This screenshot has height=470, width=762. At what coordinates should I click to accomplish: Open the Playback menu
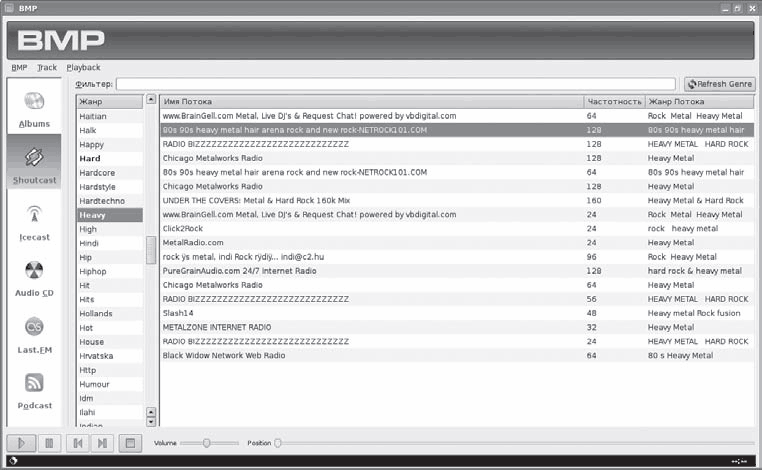point(83,68)
